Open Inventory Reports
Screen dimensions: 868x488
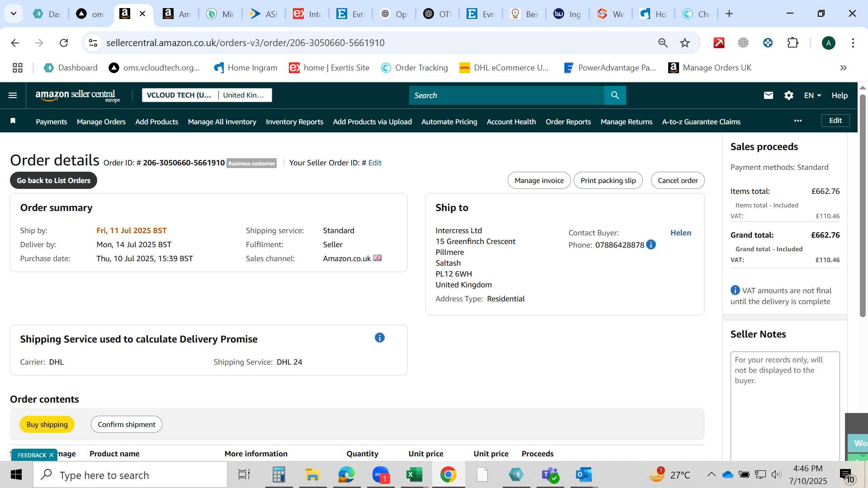tap(294, 122)
